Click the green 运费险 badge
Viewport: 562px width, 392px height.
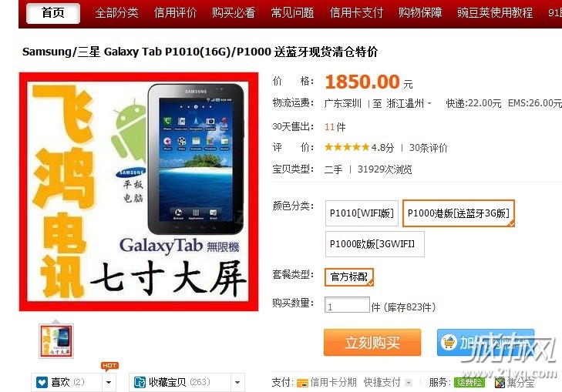[x=469, y=382]
